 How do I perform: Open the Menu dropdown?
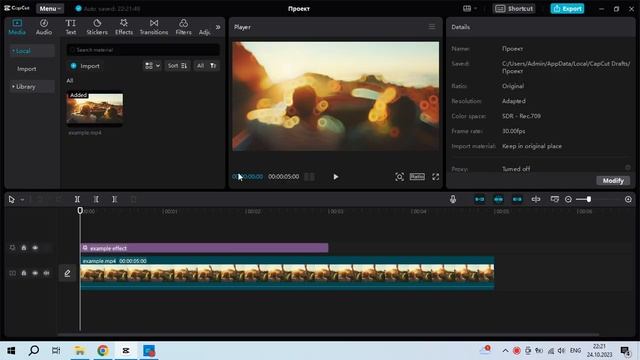[x=50, y=9]
